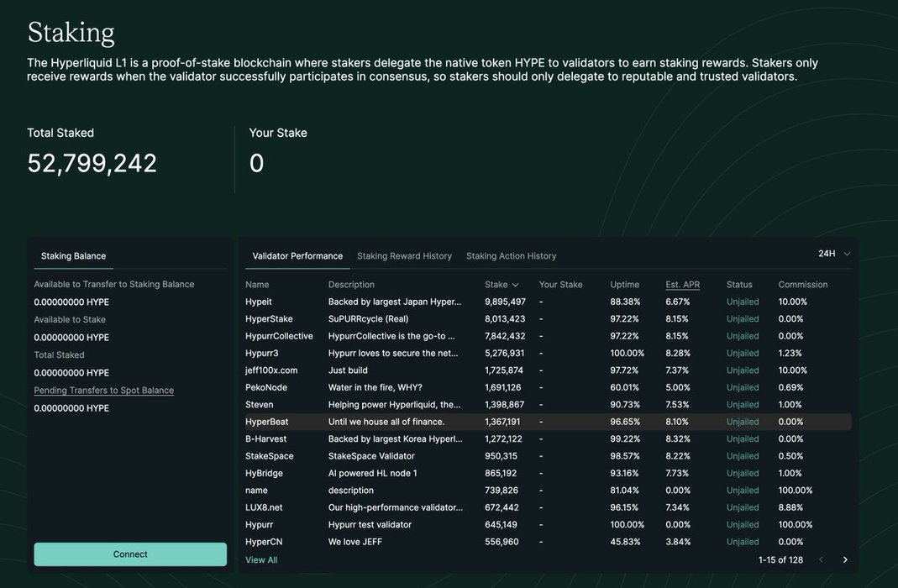Select the Staking Balance tab

tap(73, 256)
